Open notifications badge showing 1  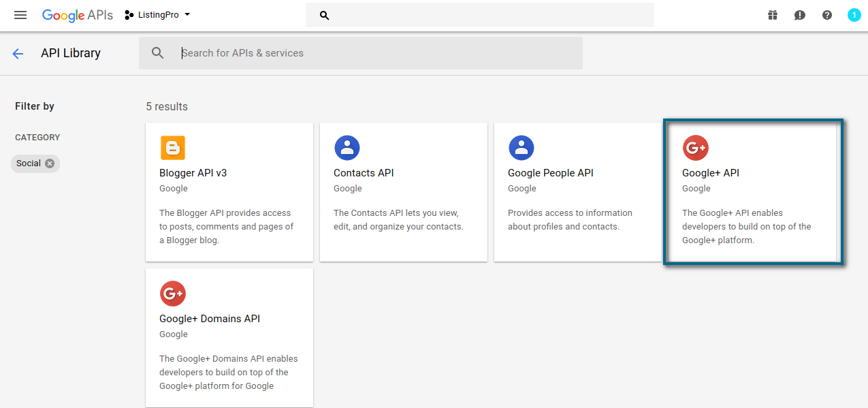tap(854, 15)
